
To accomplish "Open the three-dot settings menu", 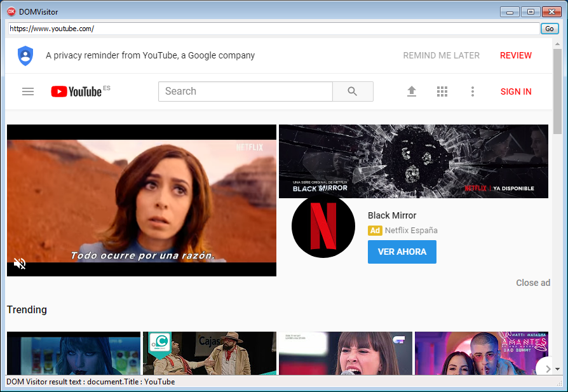I will click(472, 91).
